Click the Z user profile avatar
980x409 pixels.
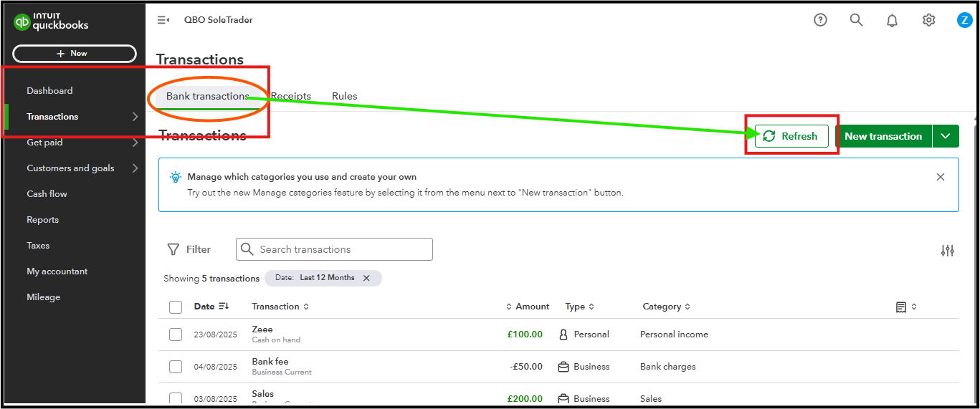click(x=964, y=20)
